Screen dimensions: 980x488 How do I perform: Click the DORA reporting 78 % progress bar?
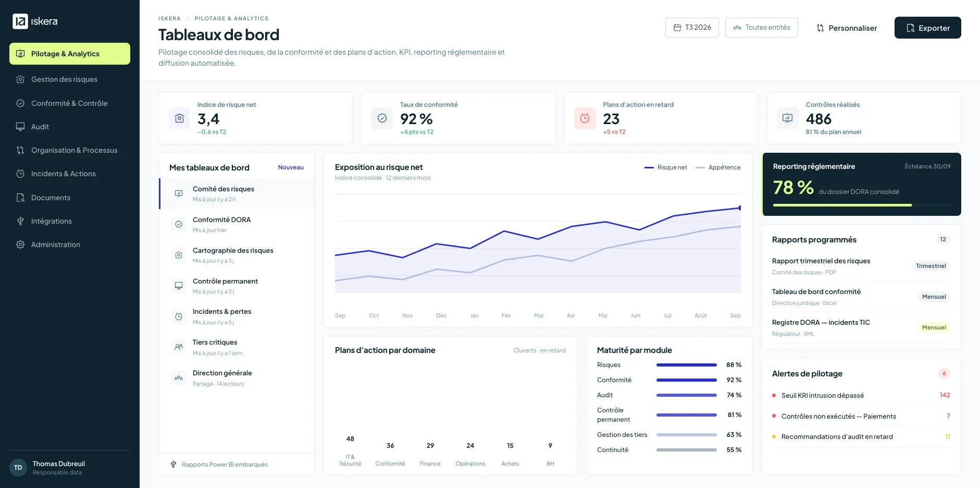(x=862, y=205)
